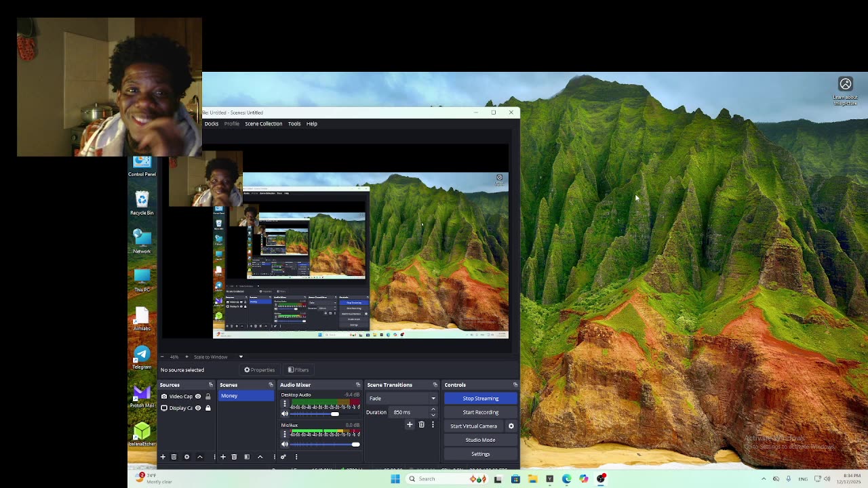Image resolution: width=868 pixels, height=488 pixels.
Task: Click Stop Streaming button
Action: click(x=481, y=399)
